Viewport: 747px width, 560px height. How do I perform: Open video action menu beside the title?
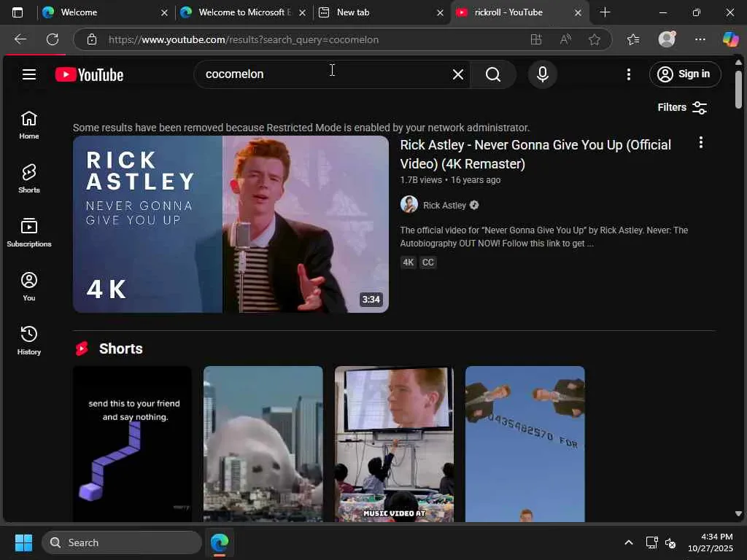coord(701,142)
